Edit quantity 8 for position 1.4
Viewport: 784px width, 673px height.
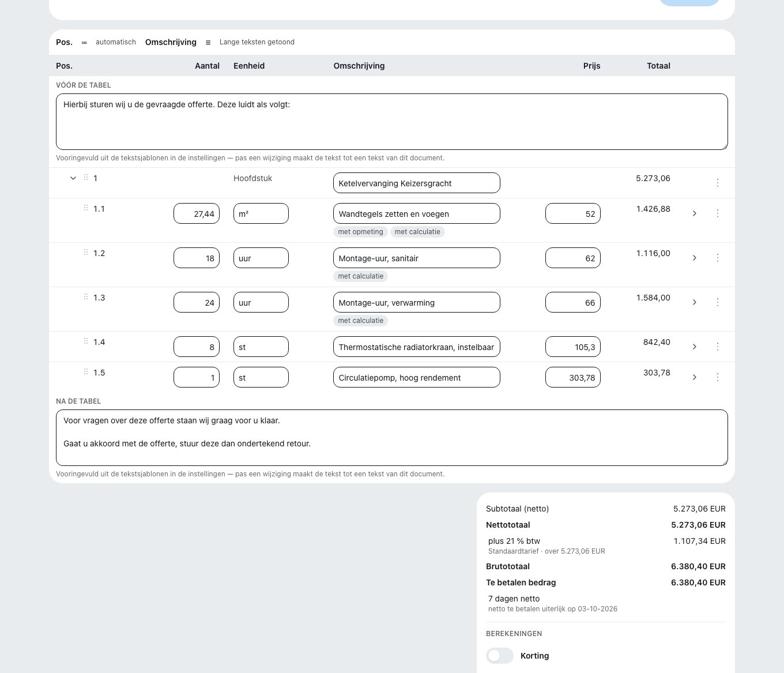click(197, 347)
